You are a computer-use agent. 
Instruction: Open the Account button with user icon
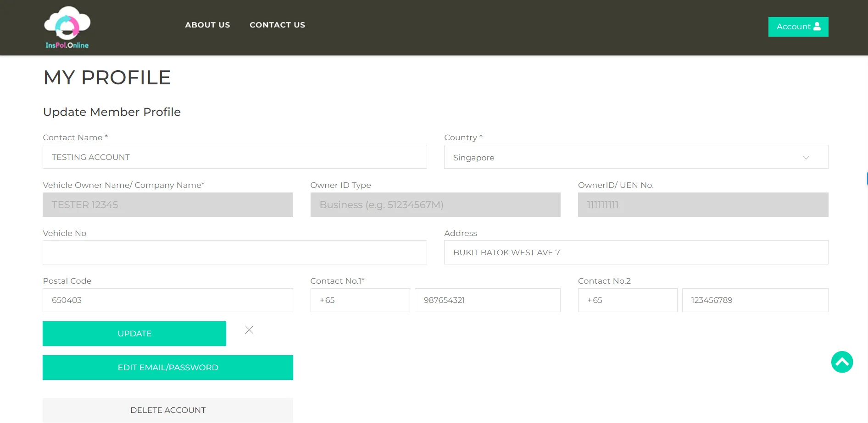[x=798, y=27]
